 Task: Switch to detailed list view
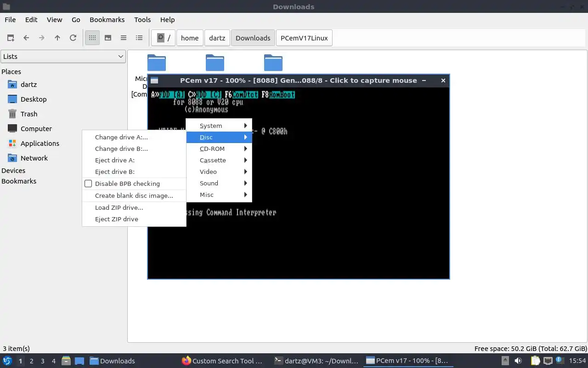(x=139, y=38)
